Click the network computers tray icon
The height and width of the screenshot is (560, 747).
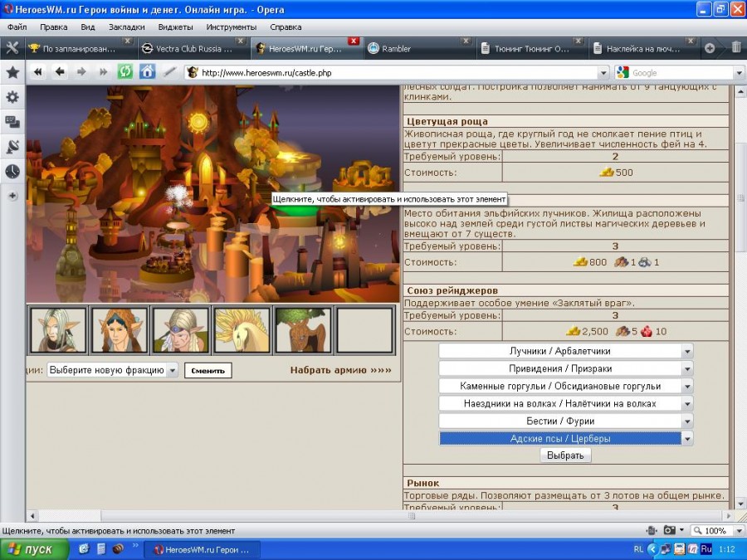pyautogui.click(x=666, y=549)
